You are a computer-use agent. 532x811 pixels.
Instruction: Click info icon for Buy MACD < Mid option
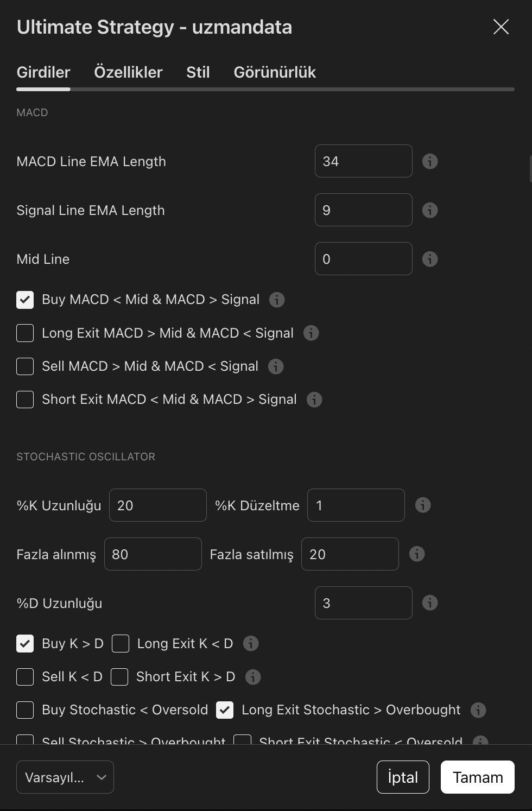(x=277, y=300)
